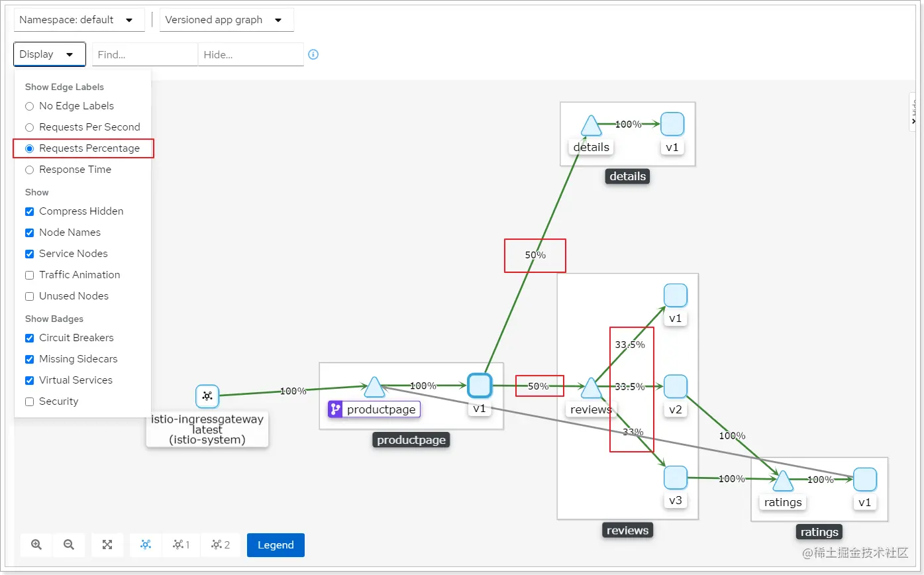The image size is (924, 575).
Task: Uncheck the Node Names checkbox
Action: (29, 233)
